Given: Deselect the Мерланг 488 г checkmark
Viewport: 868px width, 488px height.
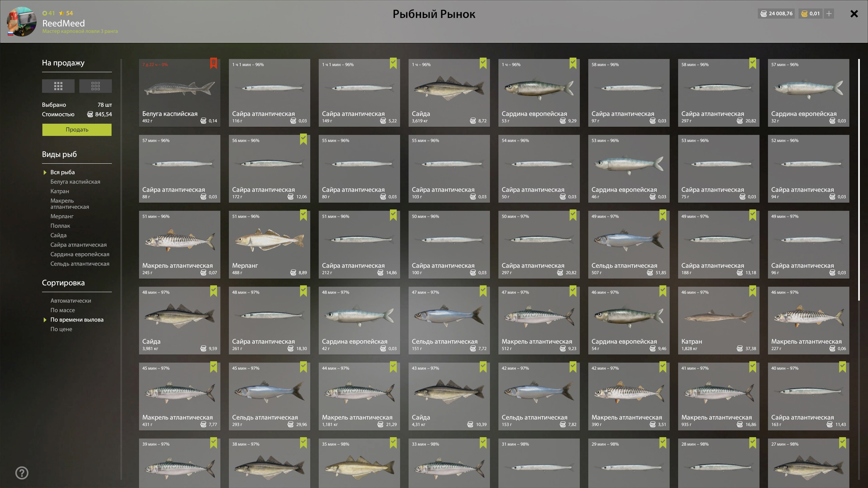Looking at the screenshot, I should coord(303,215).
